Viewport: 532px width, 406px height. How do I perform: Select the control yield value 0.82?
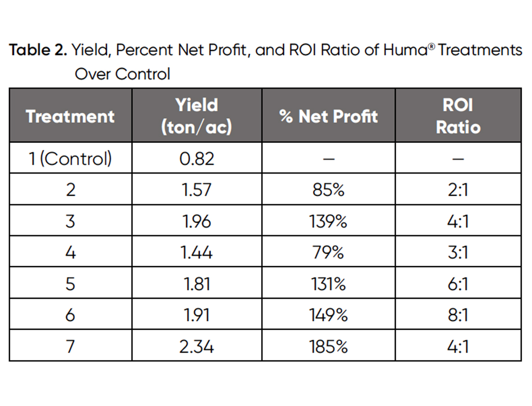(197, 158)
